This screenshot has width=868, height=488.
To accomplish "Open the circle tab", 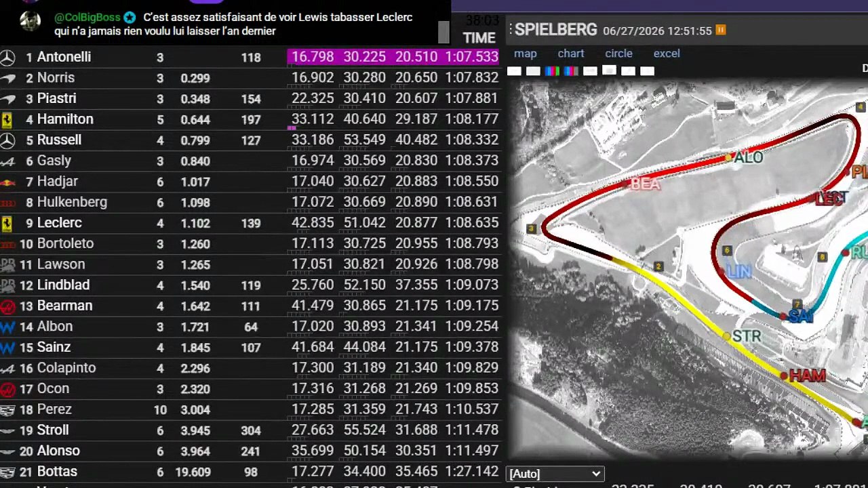I will coord(618,54).
